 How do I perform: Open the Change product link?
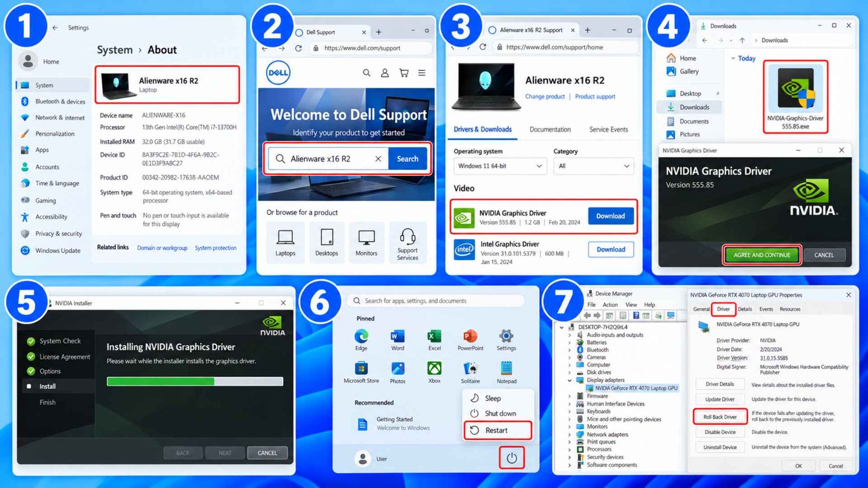545,97
